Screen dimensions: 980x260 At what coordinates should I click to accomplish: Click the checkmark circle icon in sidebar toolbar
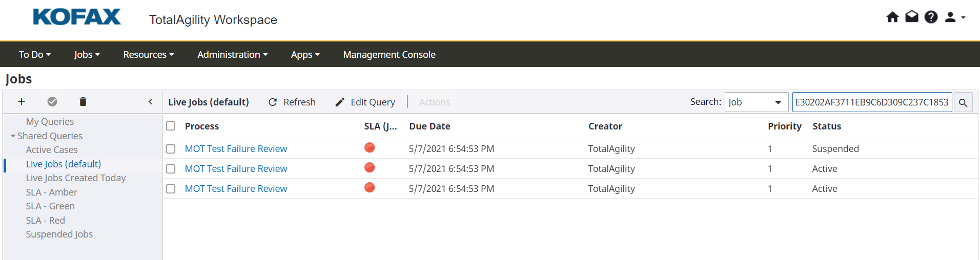point(52,102)
